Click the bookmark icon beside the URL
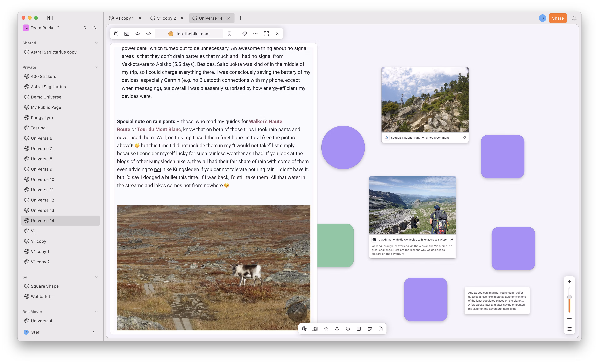599x364 pixels. [229, 34]
